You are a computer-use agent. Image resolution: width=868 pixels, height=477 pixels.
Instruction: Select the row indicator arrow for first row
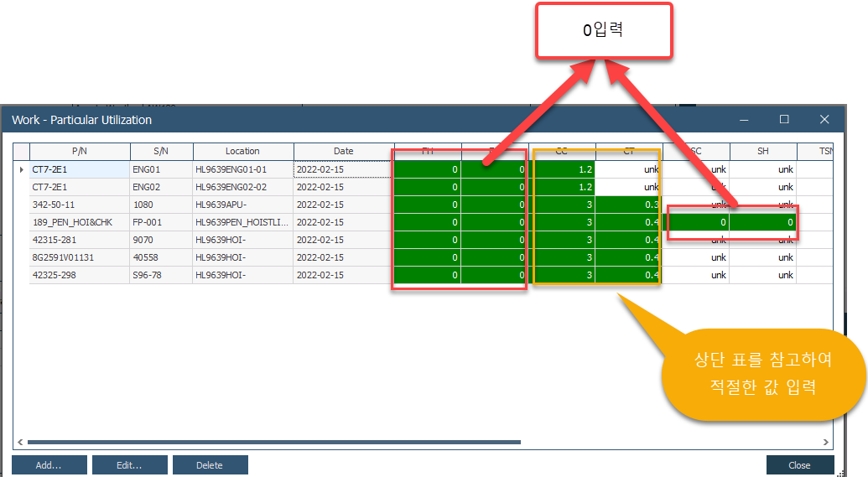point(22,169)
